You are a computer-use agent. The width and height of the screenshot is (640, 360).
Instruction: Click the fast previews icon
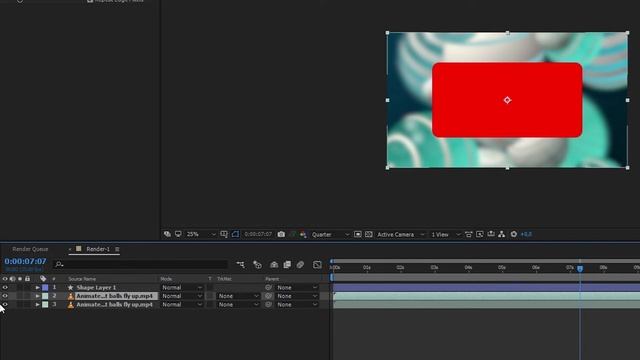click(480, 234)
